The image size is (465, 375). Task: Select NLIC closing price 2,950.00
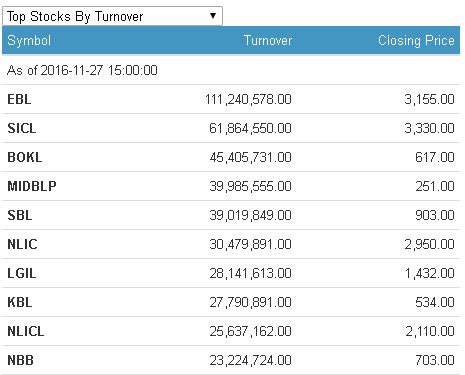(x=429, y=244)
